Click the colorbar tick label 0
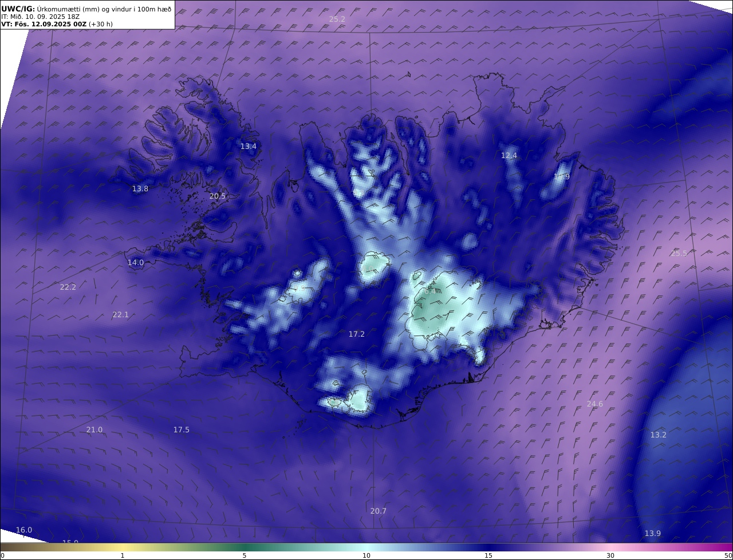 coord(2,555)
